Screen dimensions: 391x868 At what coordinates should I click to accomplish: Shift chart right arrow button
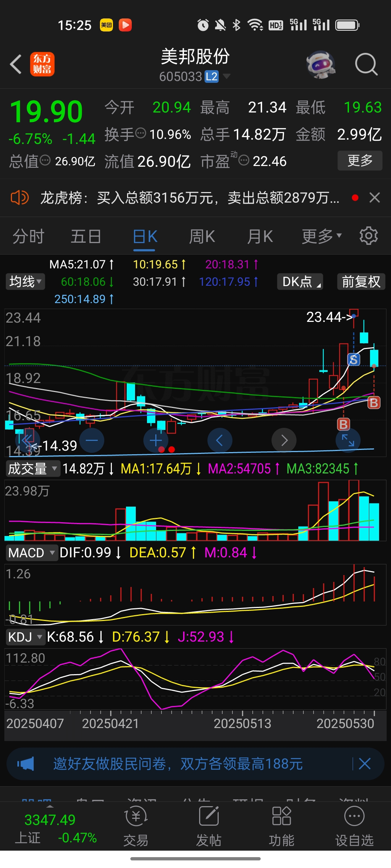[x=284, y=441]
